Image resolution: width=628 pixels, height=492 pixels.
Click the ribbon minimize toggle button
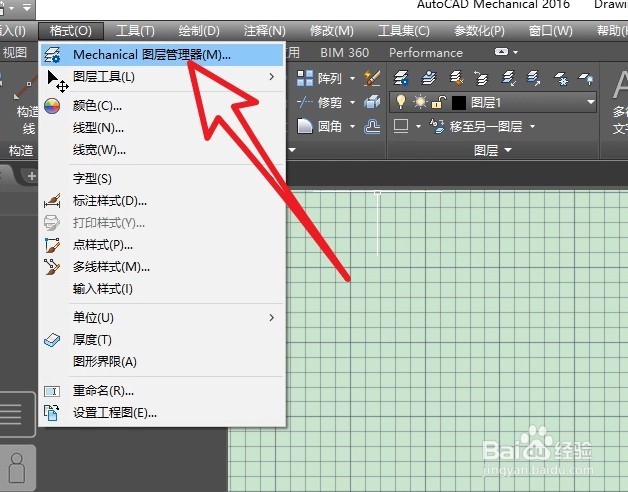501,52
